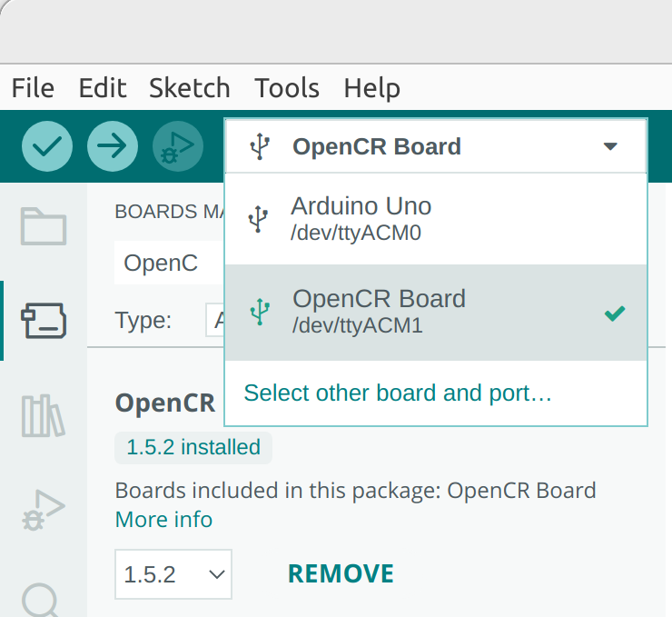The width and height of the screenshot is (672, 617).
Task: Click the green checkmark on OpenCR Board row
Action: (615, 313)
